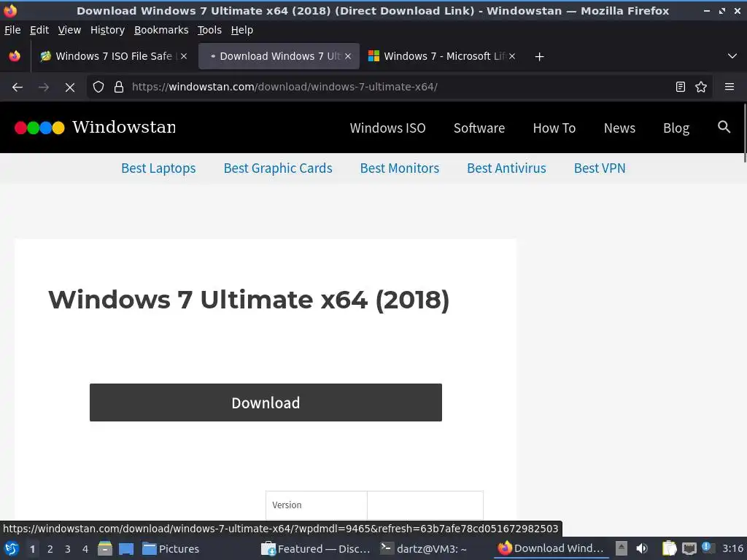Open Firefox hamburger application menu
The image size is (747, 560).
coord(729,87)
